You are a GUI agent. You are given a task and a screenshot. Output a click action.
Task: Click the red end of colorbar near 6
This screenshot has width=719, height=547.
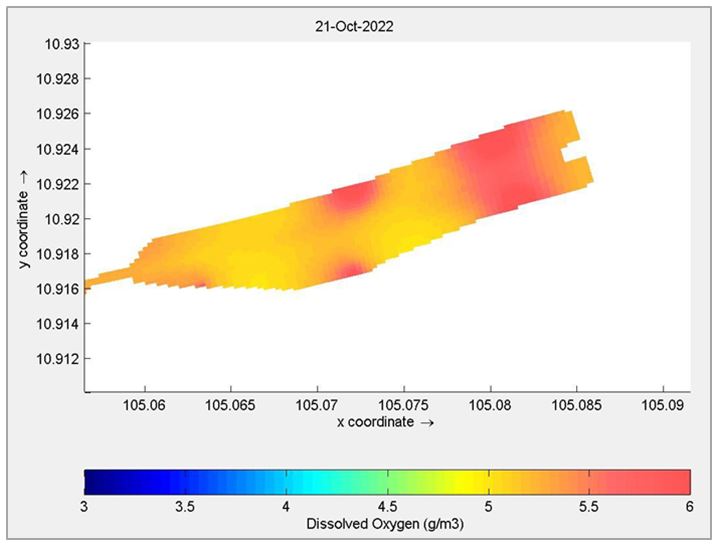tap(681, 482)
